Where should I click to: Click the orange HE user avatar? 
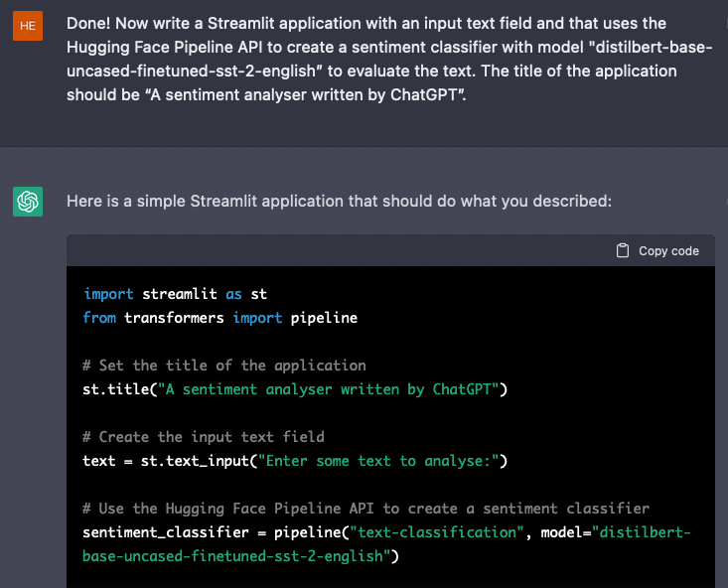[28, 26]
